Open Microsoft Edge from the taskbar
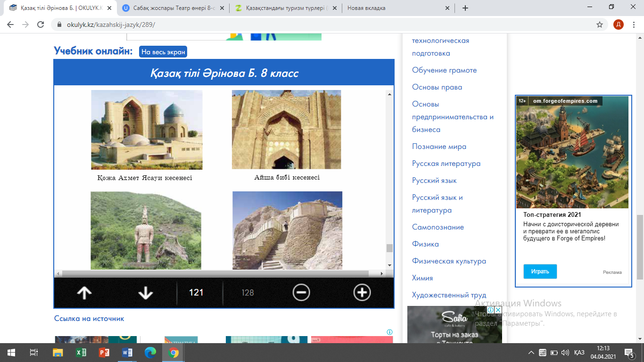 [x=150, y=353]
